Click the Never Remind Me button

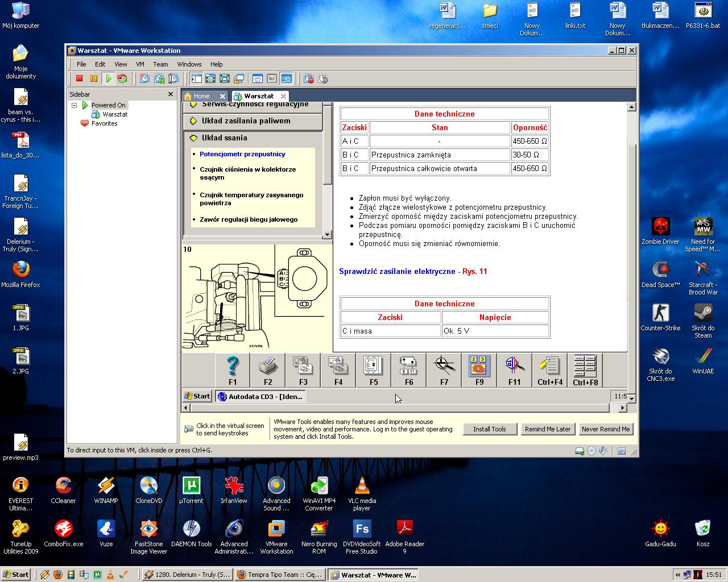tap(606, 429)
